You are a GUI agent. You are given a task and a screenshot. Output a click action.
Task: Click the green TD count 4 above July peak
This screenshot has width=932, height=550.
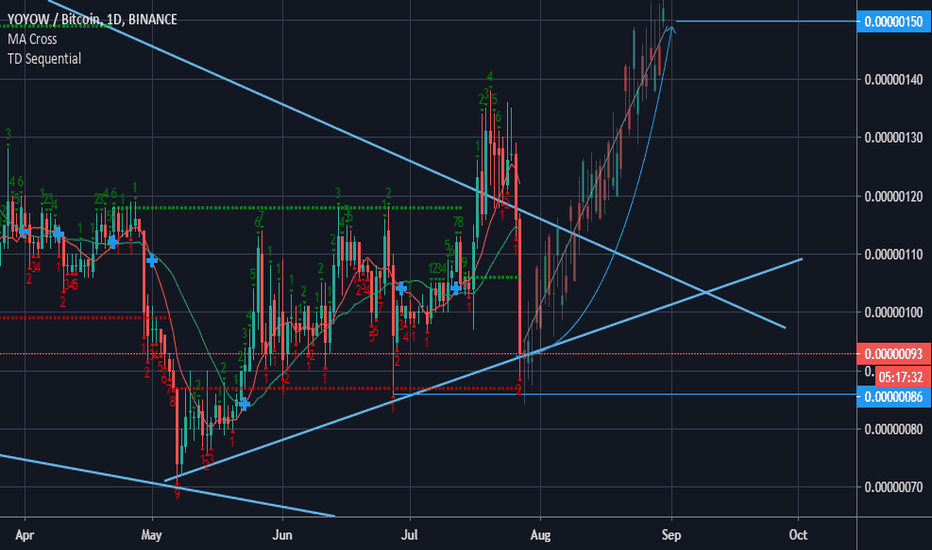click(x=490, y=77)
